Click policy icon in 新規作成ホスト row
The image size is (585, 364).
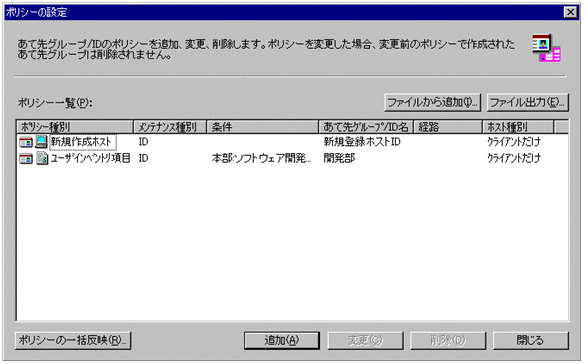tap(26, 142)
